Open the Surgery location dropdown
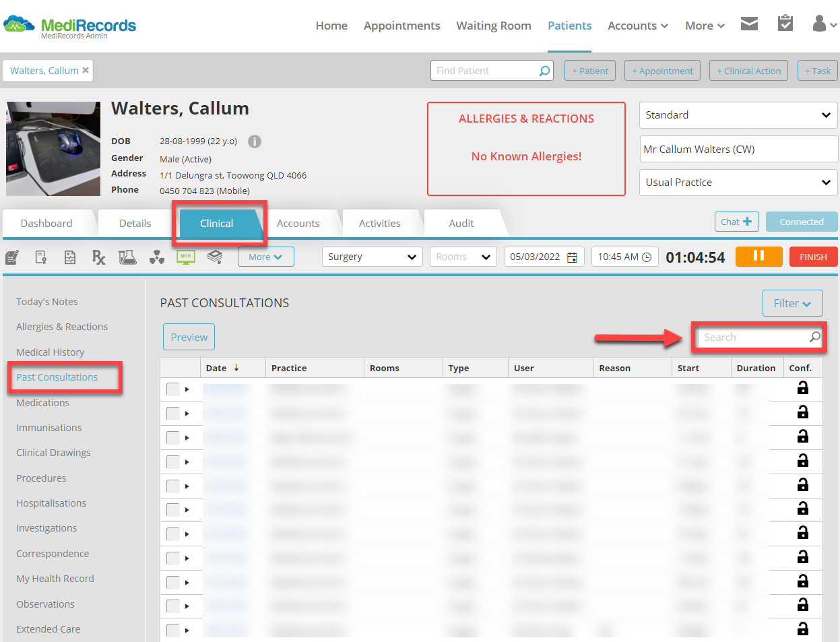The image size is (840, 642). 373,257
